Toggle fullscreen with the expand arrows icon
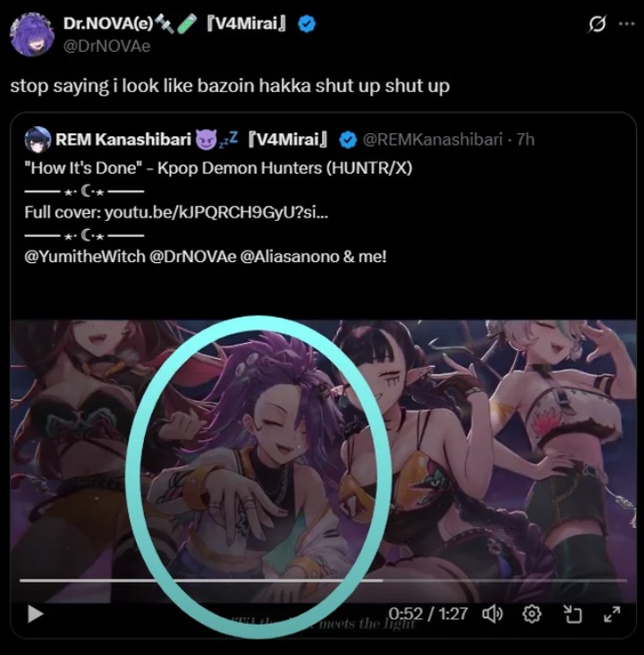Viewport: 644px width, 655px height. 612,614
